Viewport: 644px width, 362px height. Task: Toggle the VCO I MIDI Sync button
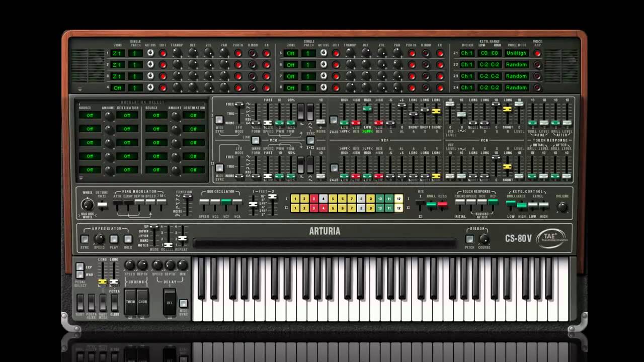click(x=219, y=120)
